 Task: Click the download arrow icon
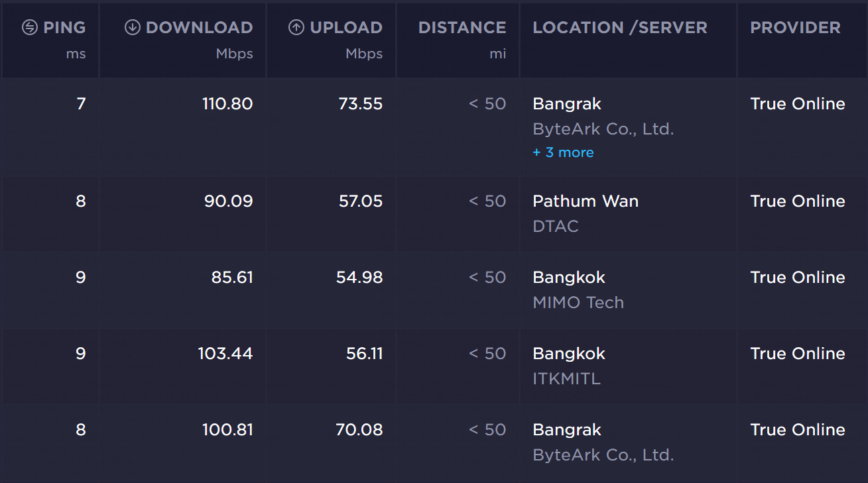133,28
